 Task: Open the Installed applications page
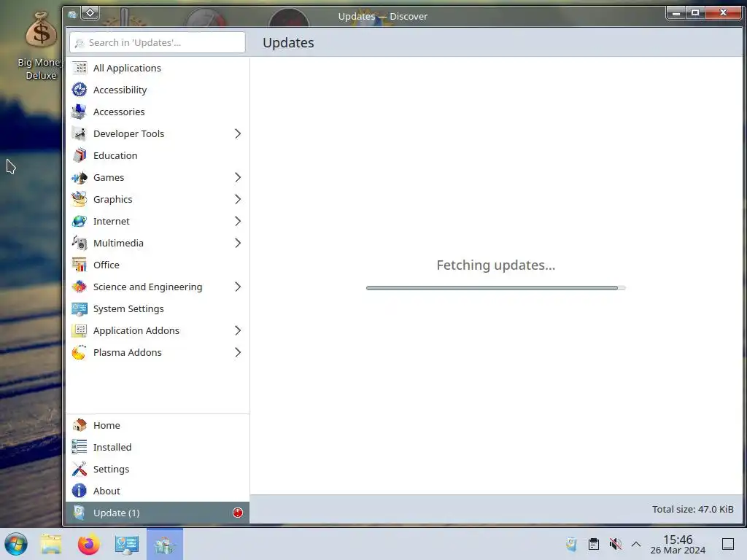click(158, 447)
